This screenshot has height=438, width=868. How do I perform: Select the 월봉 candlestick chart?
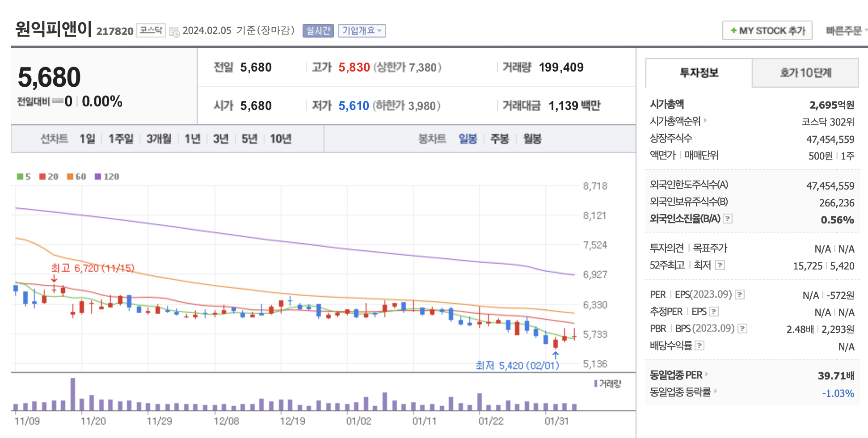tap(532, 139)
